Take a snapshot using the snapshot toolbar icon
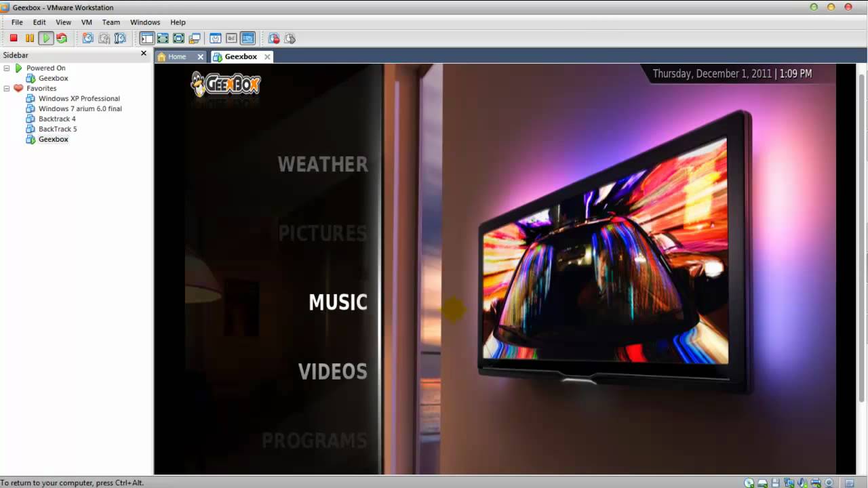 click(88, 39)
